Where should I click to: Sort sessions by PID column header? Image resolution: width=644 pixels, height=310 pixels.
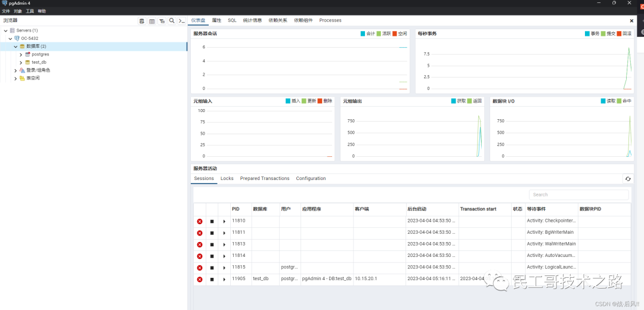[236, 209]
